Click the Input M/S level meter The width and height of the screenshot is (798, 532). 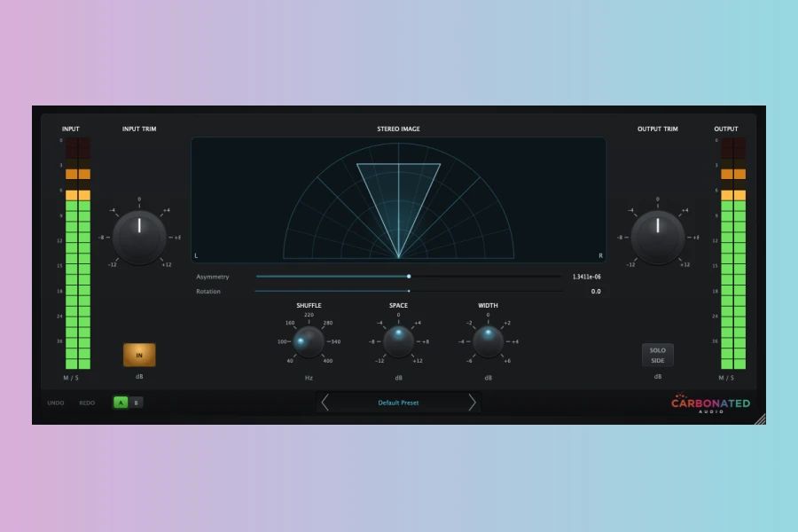pos(78,253)
